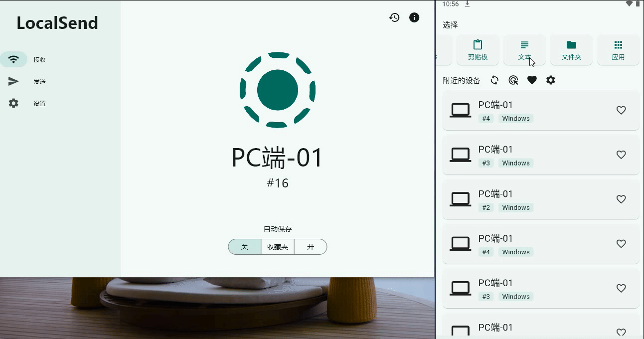Select the lower PC端-01 #4 device card
Image resolution: width=644 pixels, height=339 pixels.
541,244
